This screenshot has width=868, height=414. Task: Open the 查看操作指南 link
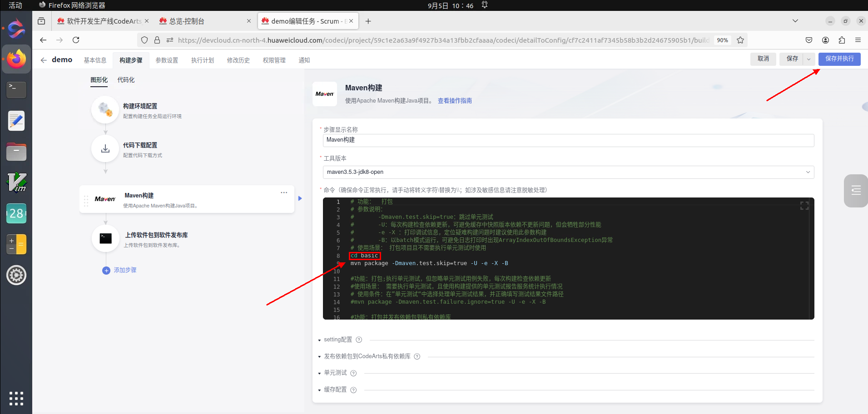pos(455,101)
